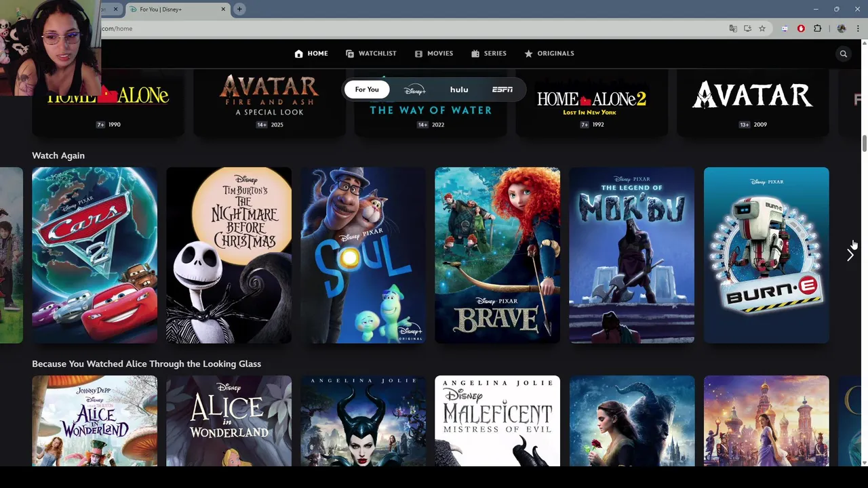This screenshot has height=488, width=868.
Task: Close the For You | Disney+ tab
Action: (x=223, y=9)
